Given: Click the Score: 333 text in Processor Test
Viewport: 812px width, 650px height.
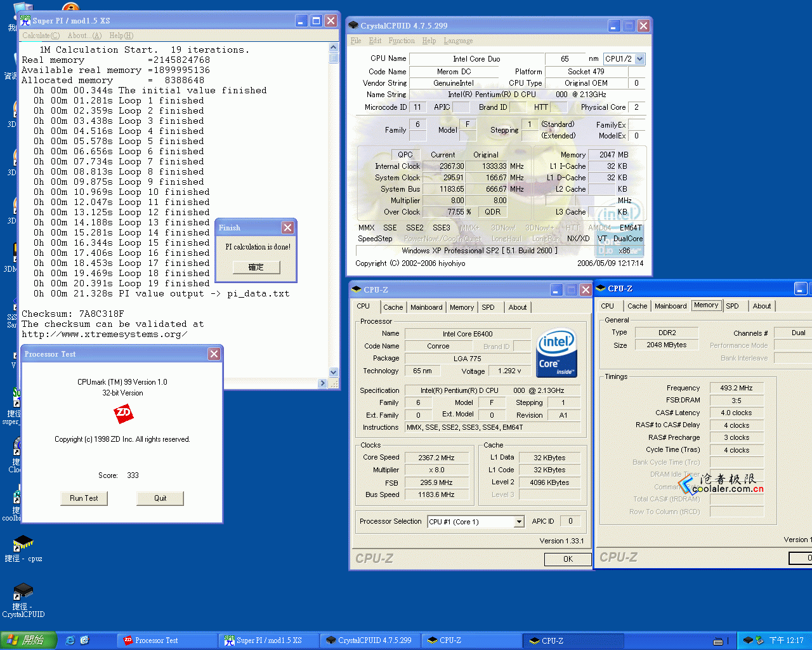Looking at the screenshot, I should (119, 475).
